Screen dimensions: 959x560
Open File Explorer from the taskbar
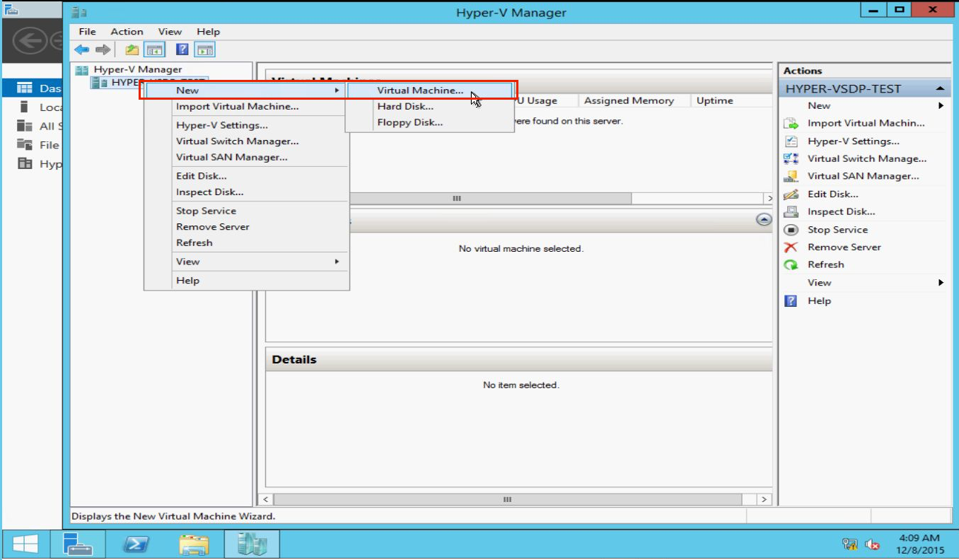coord(194,544)
